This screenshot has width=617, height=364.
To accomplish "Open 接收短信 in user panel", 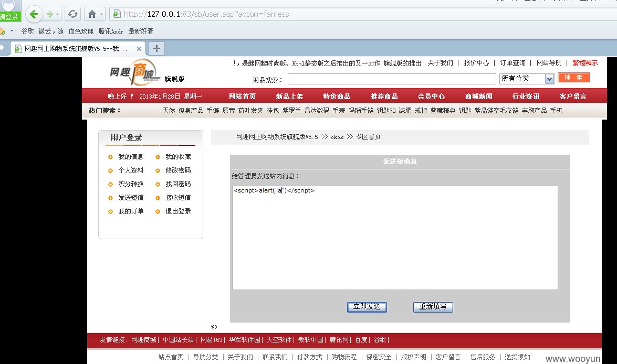I will [178, 198].
